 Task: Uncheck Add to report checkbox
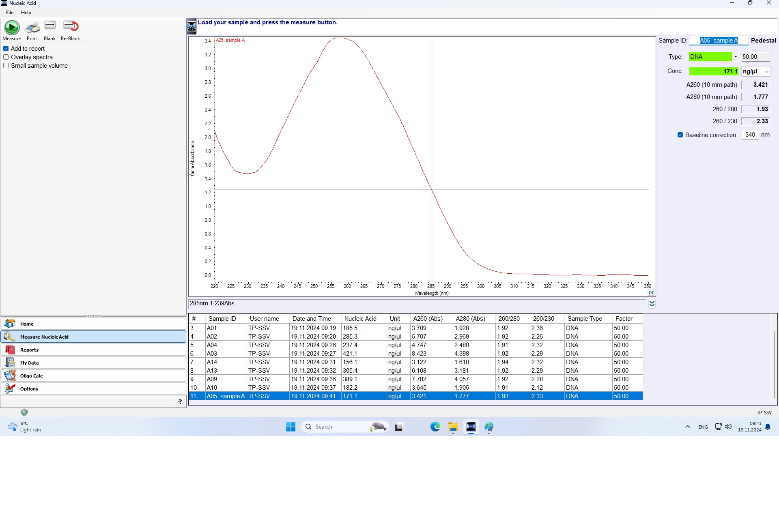tap(6, 49)
